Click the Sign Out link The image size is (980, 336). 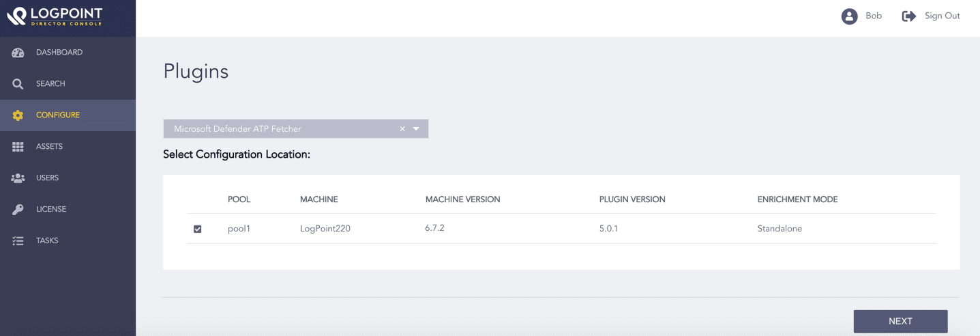click(942, 16)
